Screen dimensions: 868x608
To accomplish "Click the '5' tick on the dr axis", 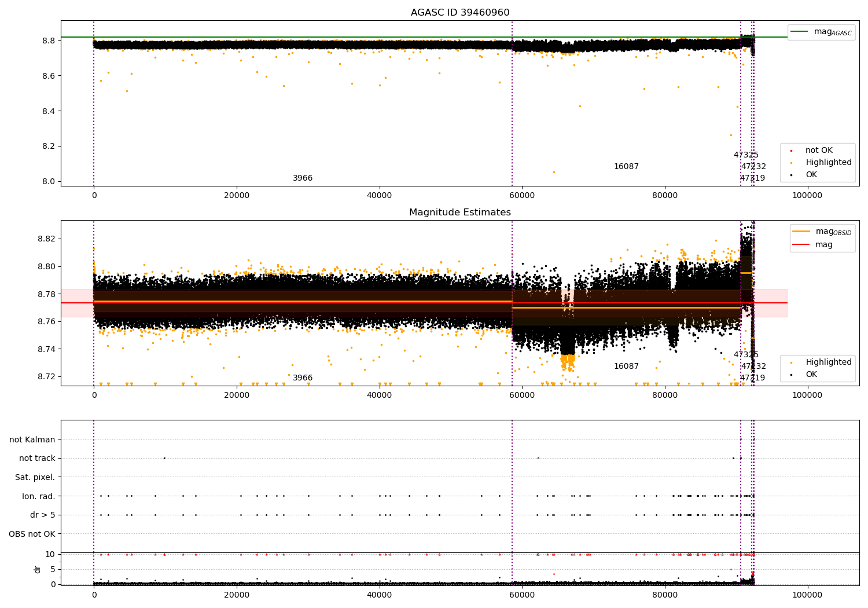I will (x=53, y=569).
